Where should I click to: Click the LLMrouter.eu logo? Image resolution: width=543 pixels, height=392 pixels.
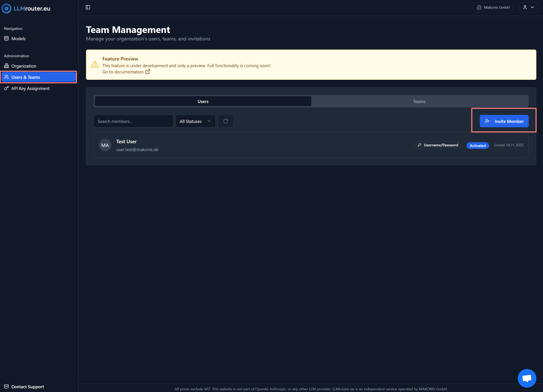[x=25, y=8]
